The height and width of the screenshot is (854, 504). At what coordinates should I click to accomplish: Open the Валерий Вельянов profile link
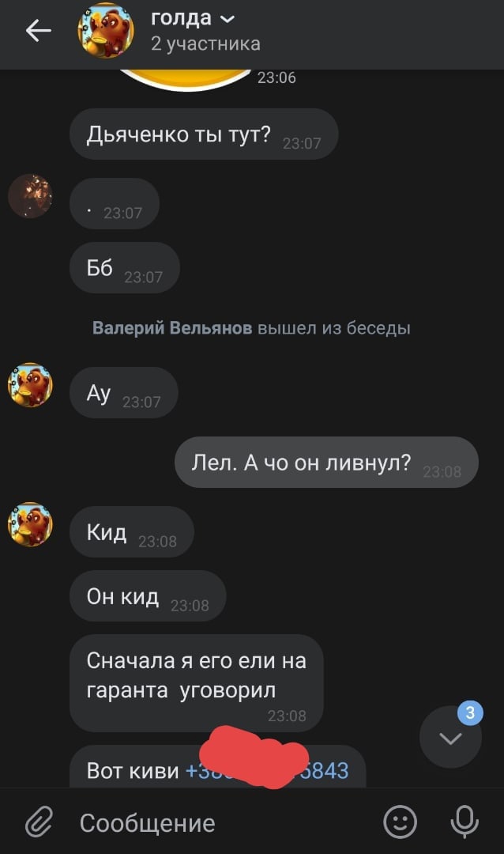[172, 328]
